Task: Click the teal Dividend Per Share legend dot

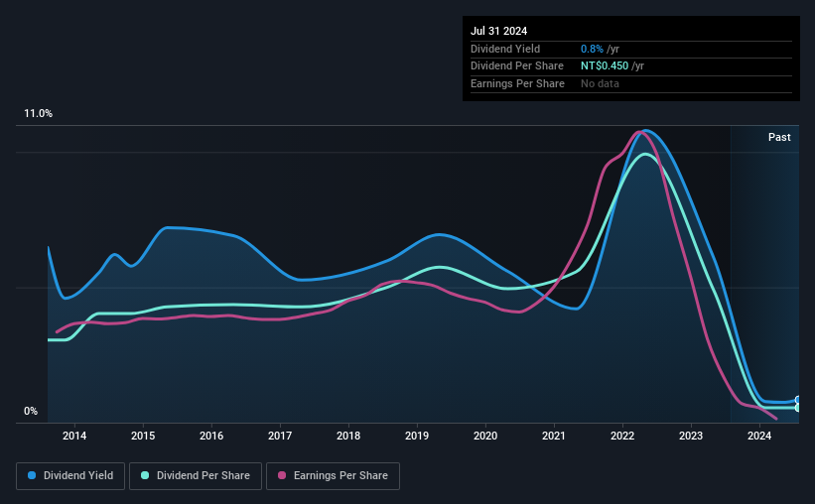Action: coord(145,475)
